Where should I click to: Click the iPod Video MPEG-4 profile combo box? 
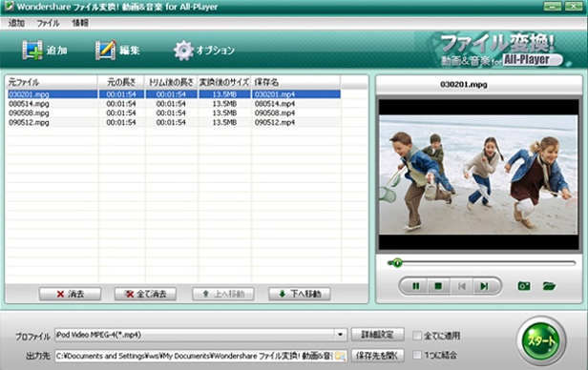(x=200, y=335)
